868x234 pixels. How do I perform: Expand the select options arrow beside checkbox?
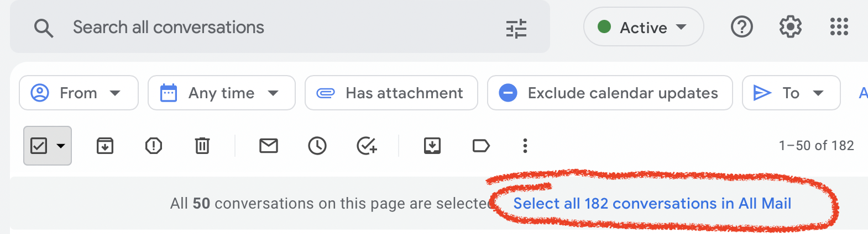click(x=61, y=146)
